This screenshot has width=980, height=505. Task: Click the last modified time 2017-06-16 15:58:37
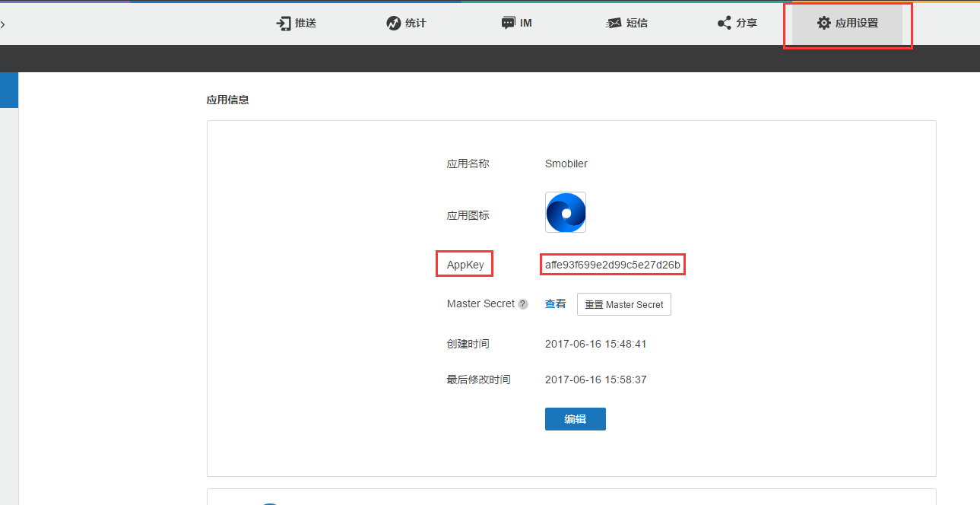[x=596, y=380]
